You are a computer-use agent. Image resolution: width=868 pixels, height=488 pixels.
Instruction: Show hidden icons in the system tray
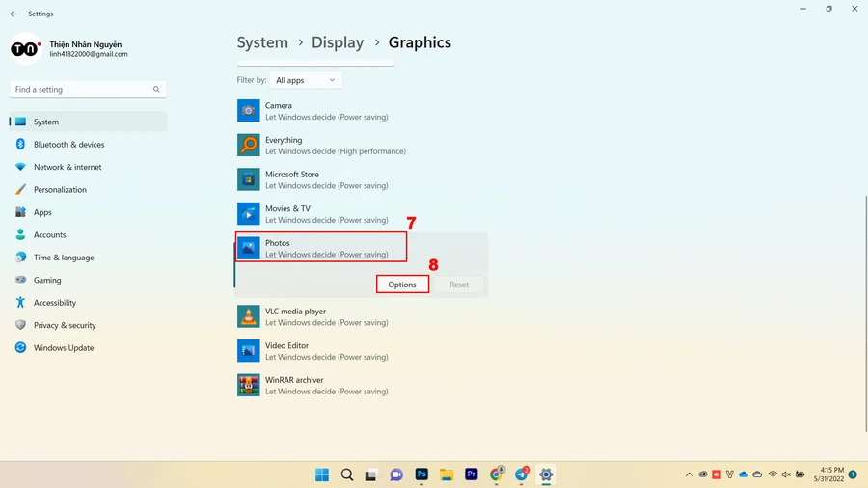click(689, 474)
